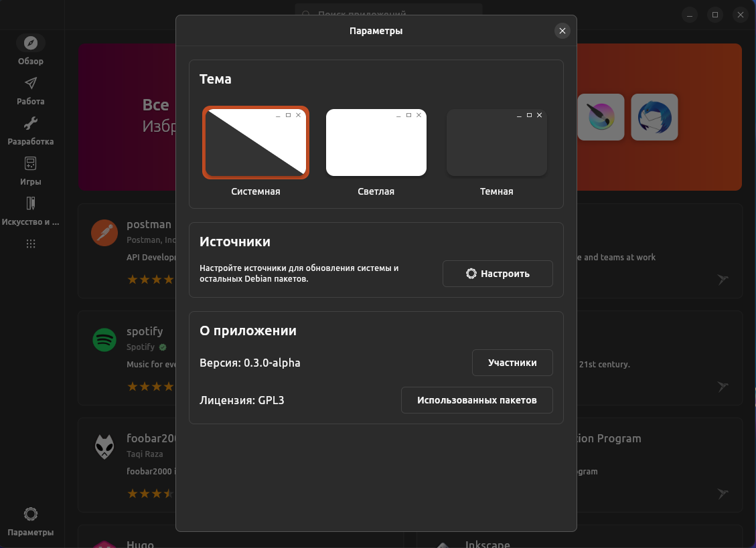756x548 pixels.
Task: Open the foobar2000 app icon
Action: coord(104,447)
